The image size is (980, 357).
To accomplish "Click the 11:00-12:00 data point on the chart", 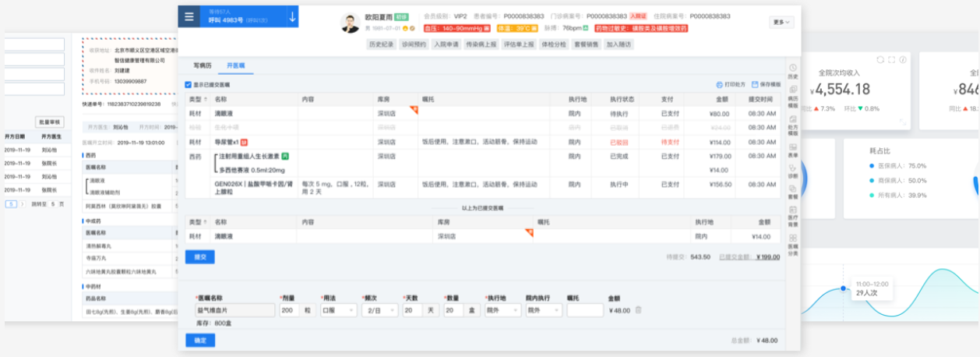I will [842, 288].
